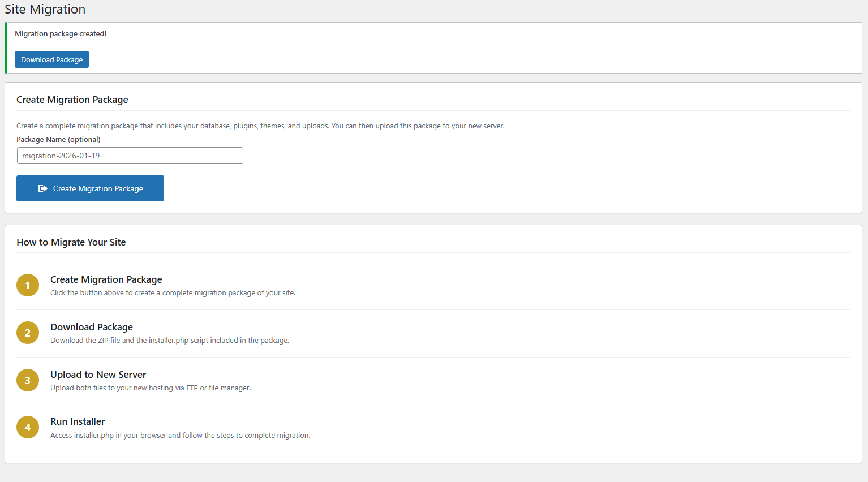Click the Download Package button in the notice

pyautogui.click(x=51, y=59)
